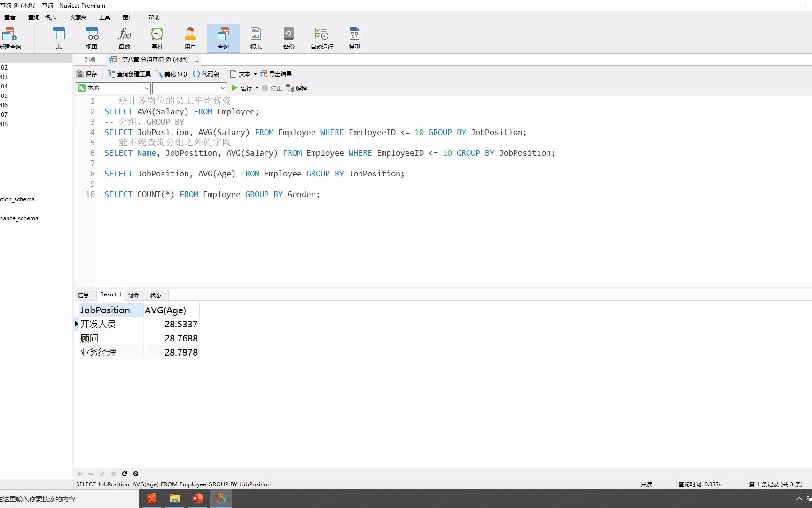The height and width of the screenshot is (508, 812).
Task: Open the Event (事件) clock icon
Action: pyautogui.click(x=157, y=38)
